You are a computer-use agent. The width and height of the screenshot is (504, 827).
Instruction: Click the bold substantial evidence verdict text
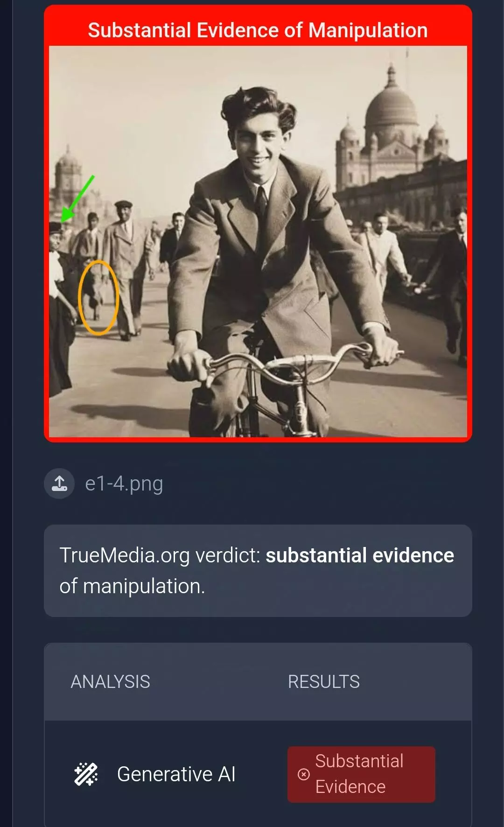[x=360, y=555]
